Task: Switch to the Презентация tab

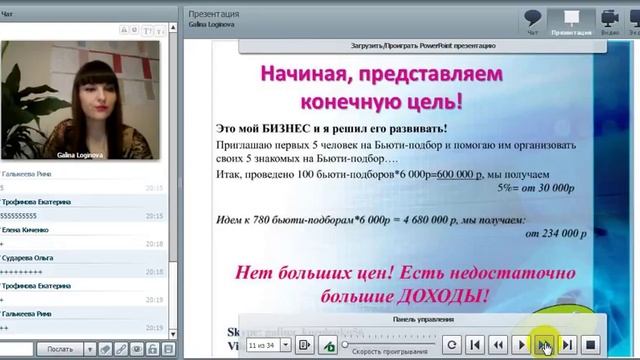Action: (571, 22)
